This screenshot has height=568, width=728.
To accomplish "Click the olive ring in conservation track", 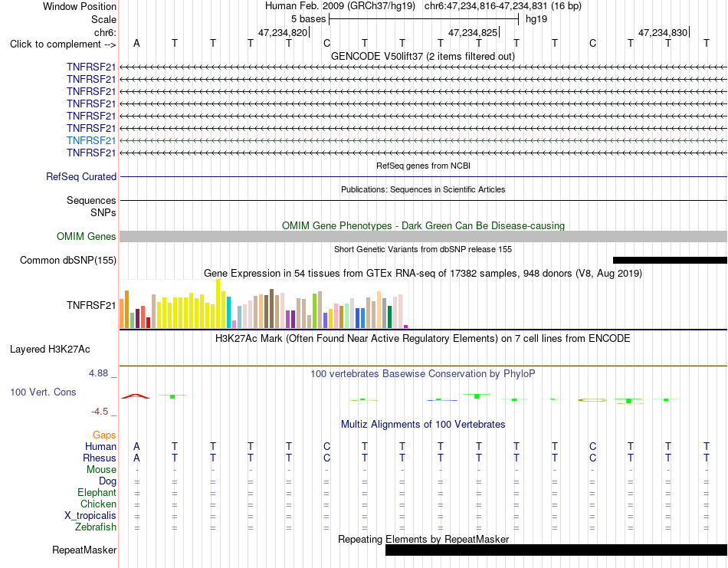I will (x=592, y=400).
